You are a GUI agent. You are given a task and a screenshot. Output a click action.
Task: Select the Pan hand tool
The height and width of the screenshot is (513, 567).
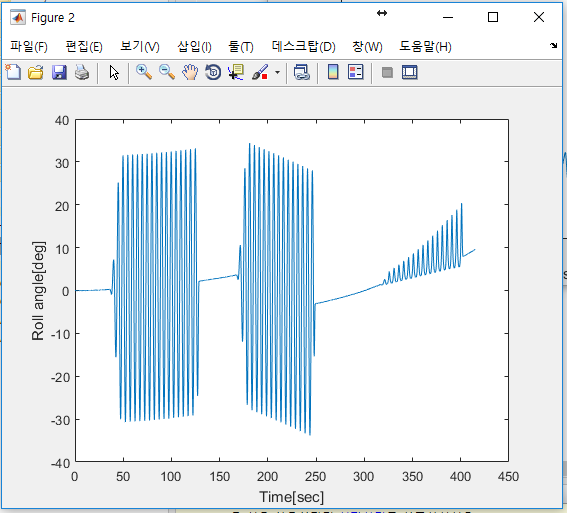[190, 72]
